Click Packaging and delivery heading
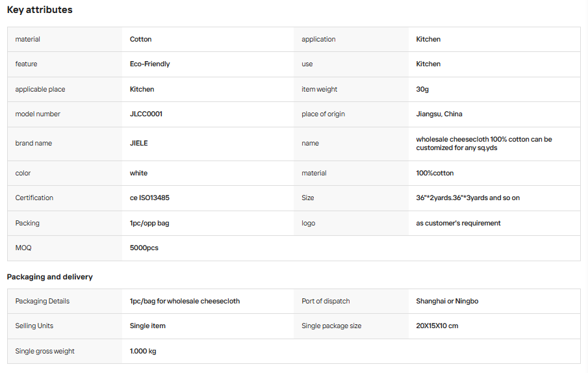588x373 pixels. (49, 277)
